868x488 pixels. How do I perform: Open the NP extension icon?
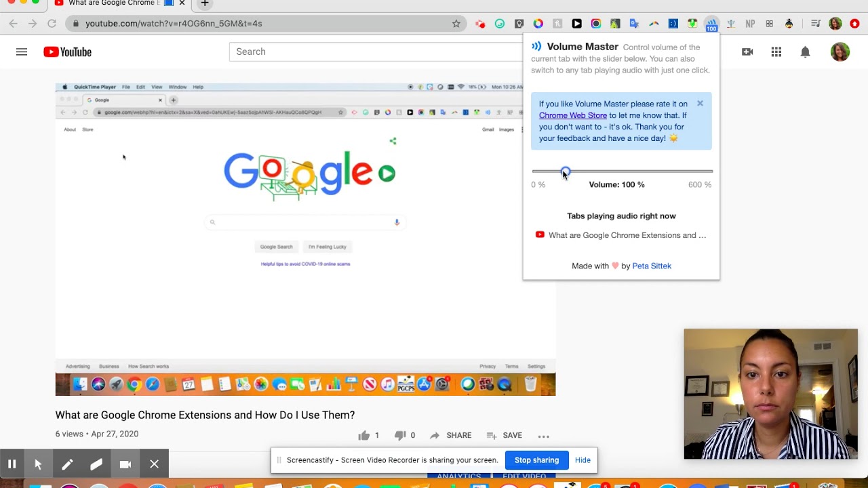tap(750, 24)
